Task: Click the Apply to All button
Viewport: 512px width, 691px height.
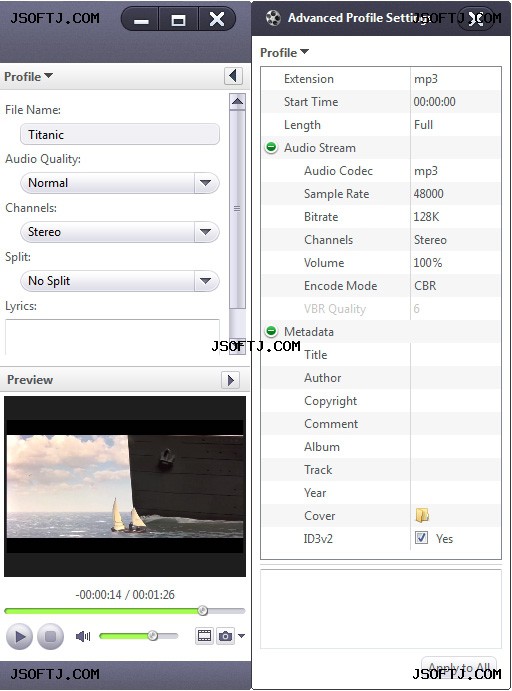Action: (x=459, y=667)
